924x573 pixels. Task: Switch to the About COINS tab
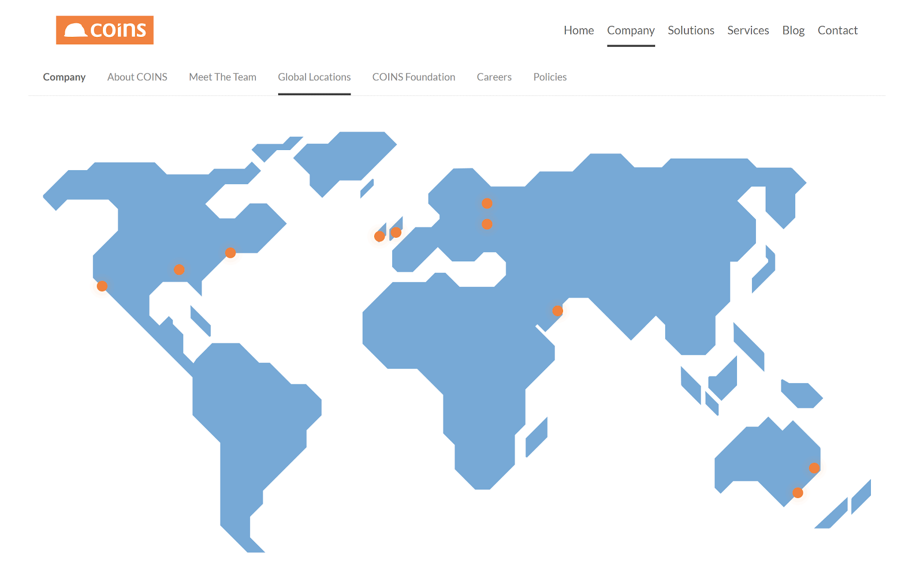(137, 77)
